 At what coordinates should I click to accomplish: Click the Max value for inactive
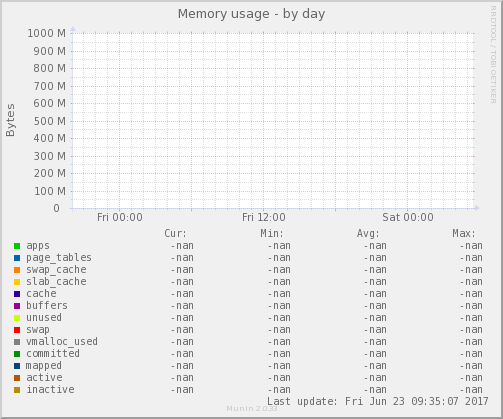(x=471, y=390)
